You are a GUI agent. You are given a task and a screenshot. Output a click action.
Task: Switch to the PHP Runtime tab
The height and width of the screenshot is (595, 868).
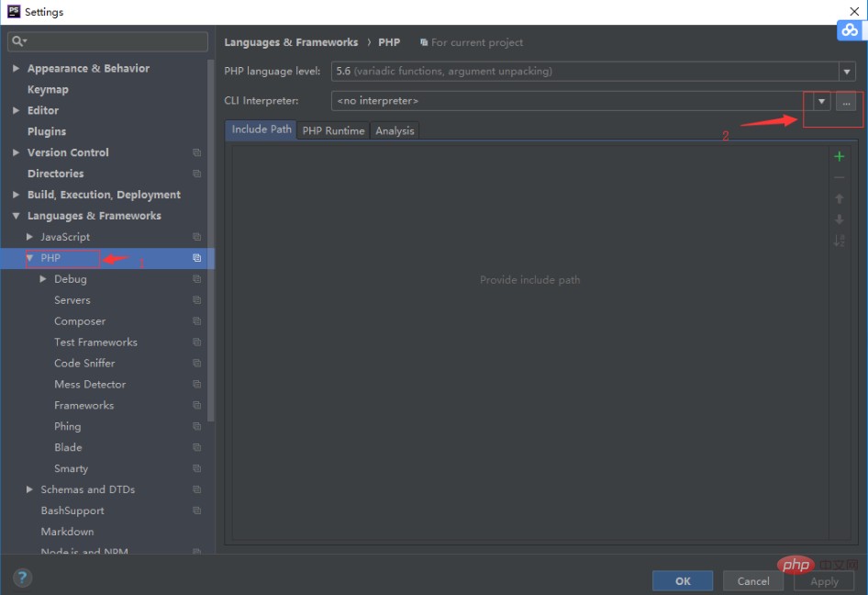(333, 130)
